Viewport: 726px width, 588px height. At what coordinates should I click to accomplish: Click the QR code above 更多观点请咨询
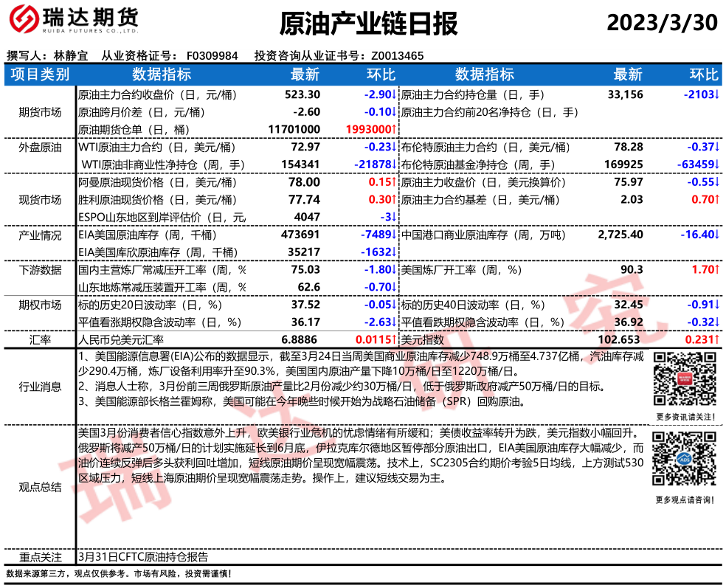[684, 461]
